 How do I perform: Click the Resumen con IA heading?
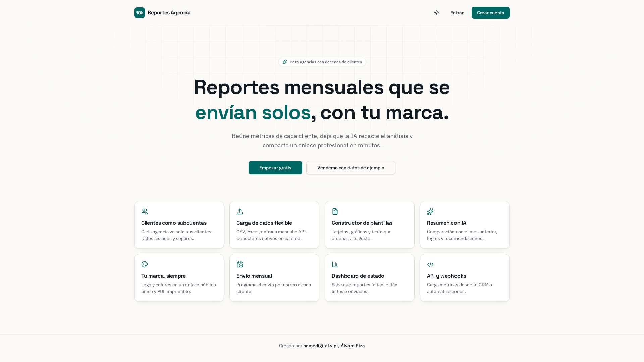446,223
